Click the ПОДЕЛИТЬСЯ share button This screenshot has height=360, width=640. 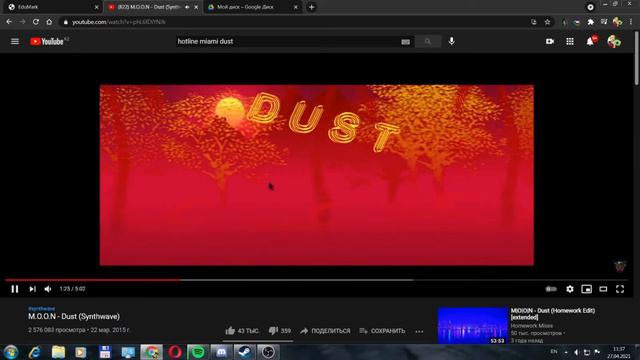pos(325,331)
